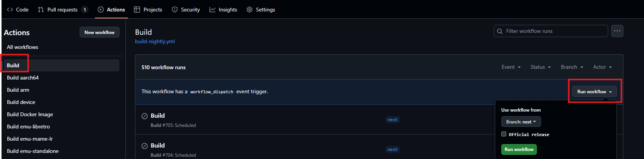
Task: Click the Actions play icon
Action: click(x=101, y=10)
